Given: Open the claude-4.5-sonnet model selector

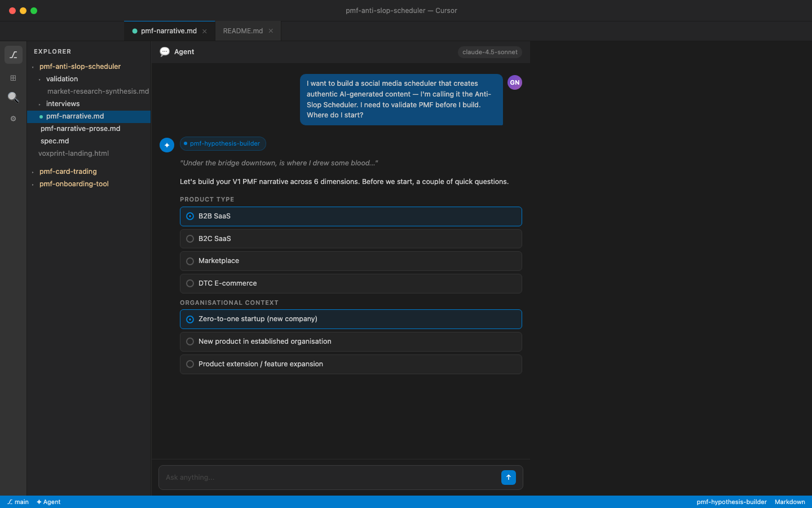Looking at the screenshot, I should click(490, 52).
